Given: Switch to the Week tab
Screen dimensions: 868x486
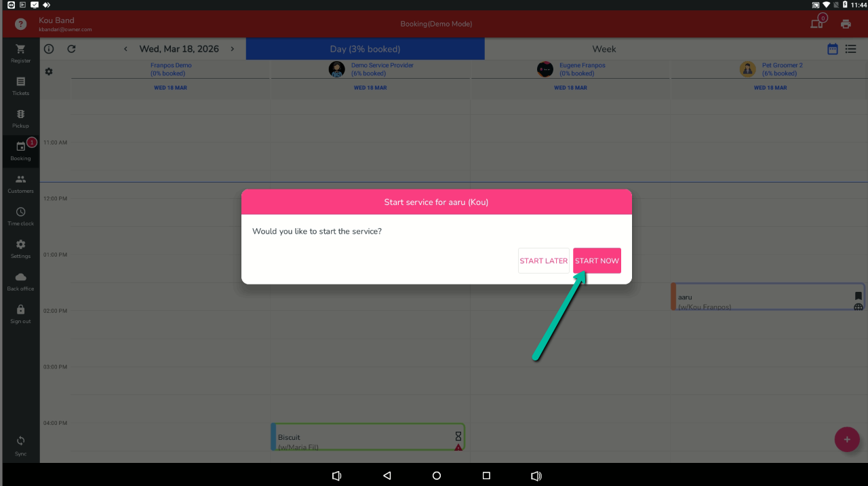Looking at the screenshot, I should tap(604, 49).
